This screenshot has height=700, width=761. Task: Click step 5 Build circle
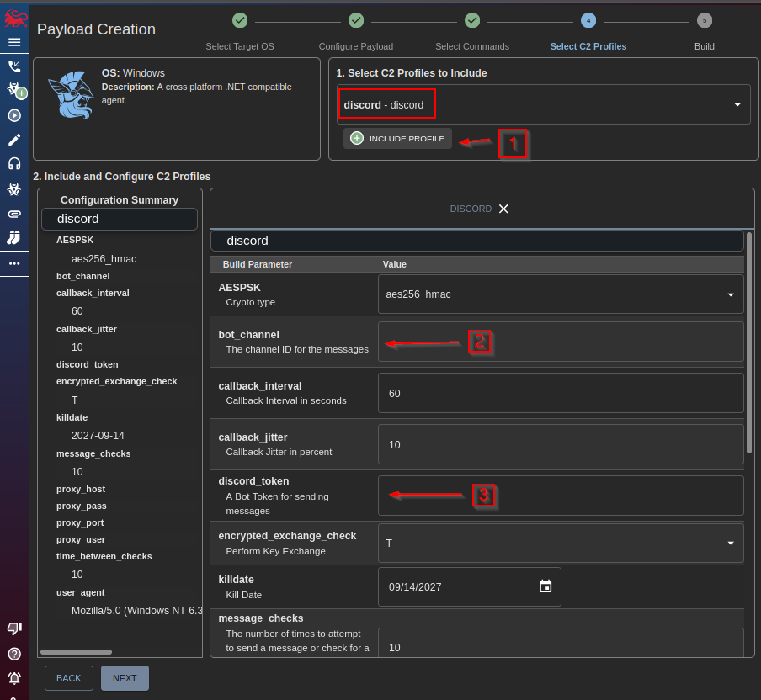[x=705, y=20]
